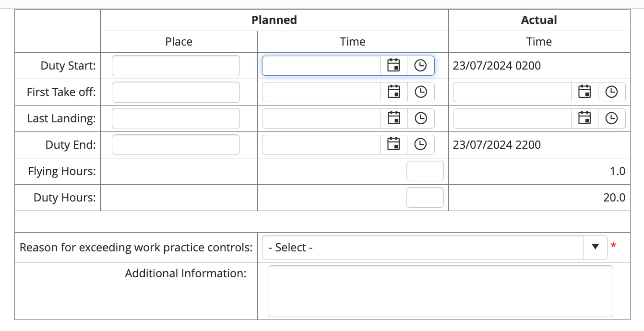Open calendar for actual Last Landing
Viewport: 644px width, 331px height.
(584, 118)
